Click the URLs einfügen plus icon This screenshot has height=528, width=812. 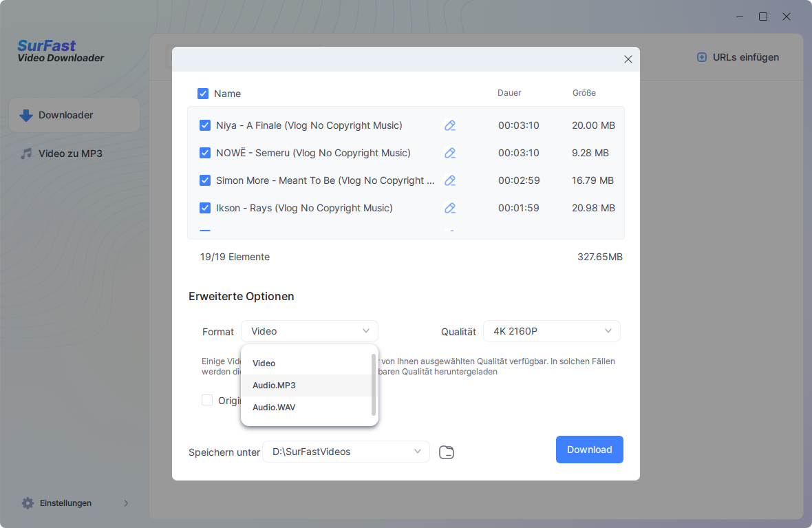click(702, 58)
